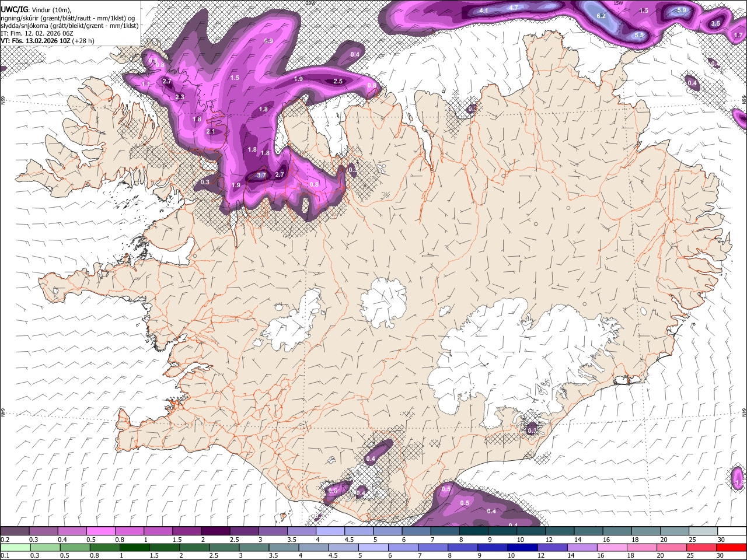The width and height of the screenshot is (747, 560).
Task: Click darkest purple 2 swatch in top legend row
Action: tap(215, 531)
